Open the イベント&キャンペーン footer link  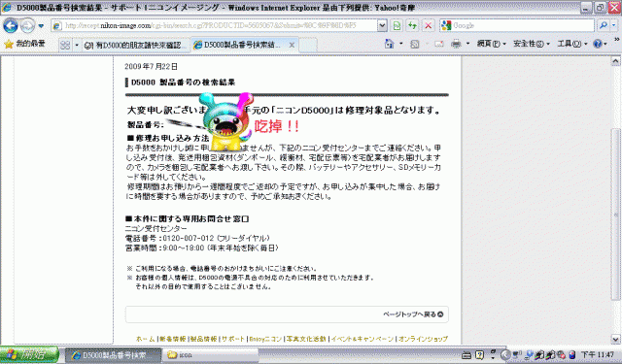coord(363,339)
